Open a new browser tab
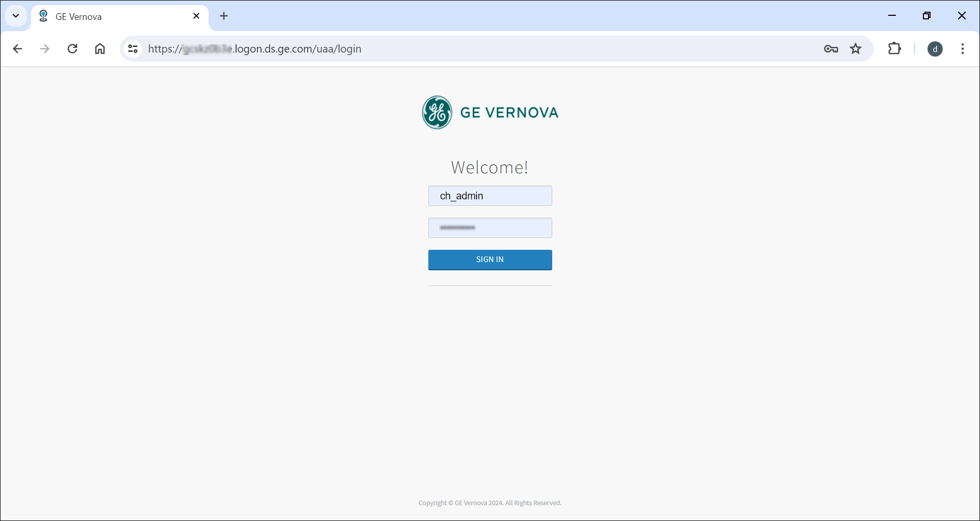The width and height of the screenshot is (980, 521). pyautogui.click(x=224, y=16)
